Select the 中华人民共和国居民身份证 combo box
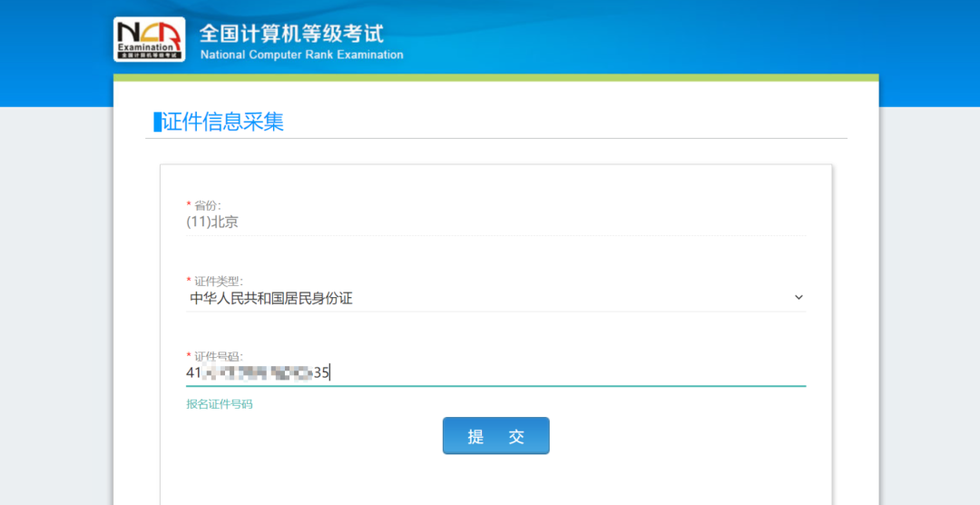980x505 pixels. point(495,299)
